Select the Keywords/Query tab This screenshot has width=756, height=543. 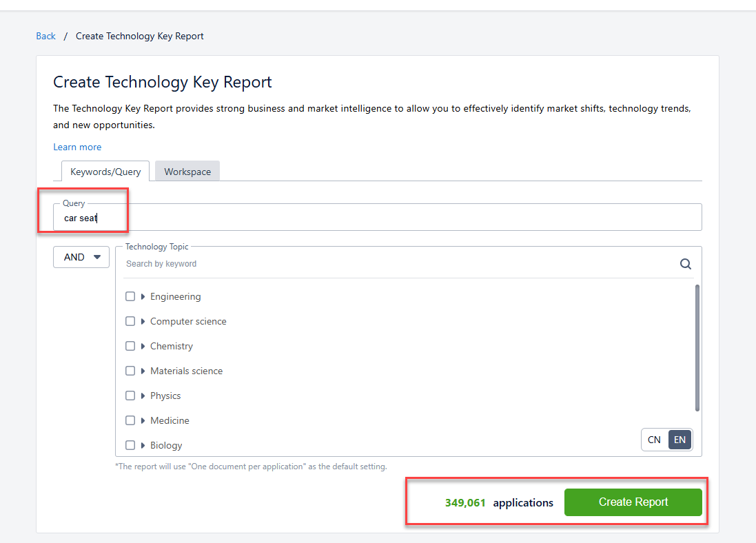(105, 172)
